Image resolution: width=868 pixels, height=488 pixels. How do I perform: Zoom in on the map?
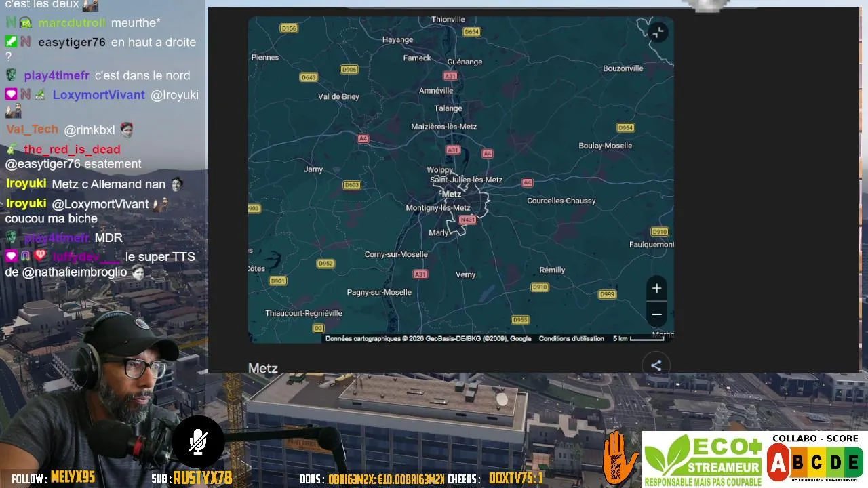click(656, 289)
